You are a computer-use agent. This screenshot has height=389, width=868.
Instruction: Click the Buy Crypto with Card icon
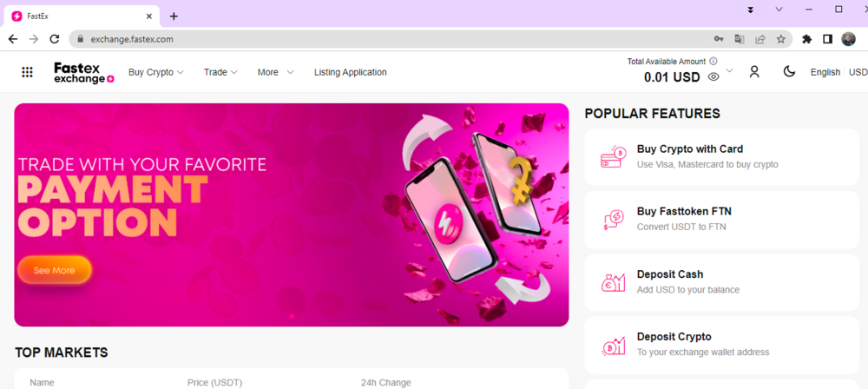pyautogui.click(x=613, y=157)
